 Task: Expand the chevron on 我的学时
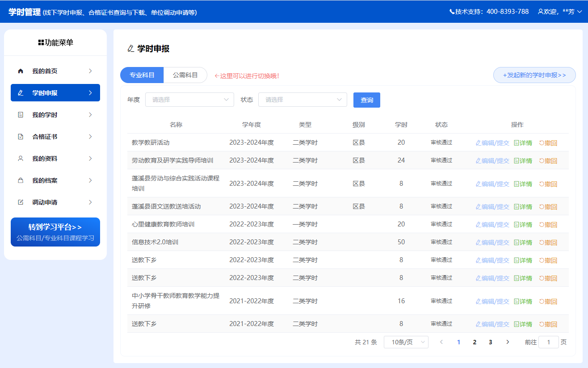[x=90, y=115]
